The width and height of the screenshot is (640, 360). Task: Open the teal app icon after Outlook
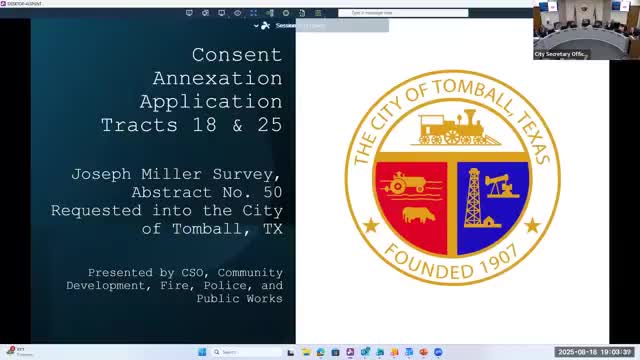tap(380, 352)
